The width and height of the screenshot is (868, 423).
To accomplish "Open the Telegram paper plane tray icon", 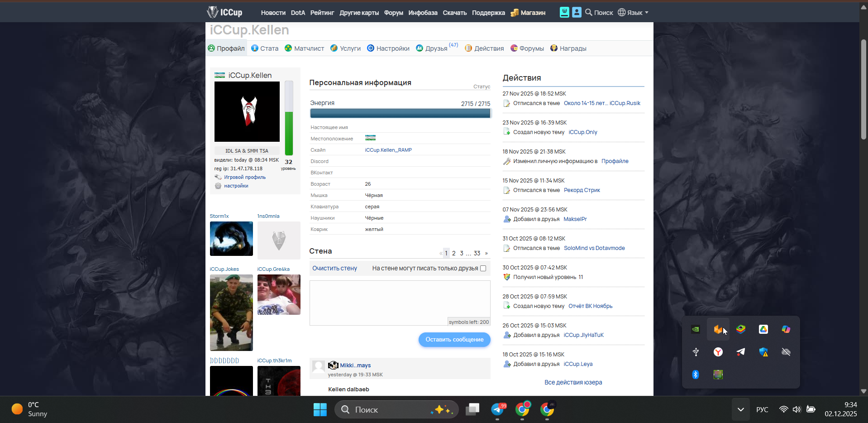I will (741, 352).
